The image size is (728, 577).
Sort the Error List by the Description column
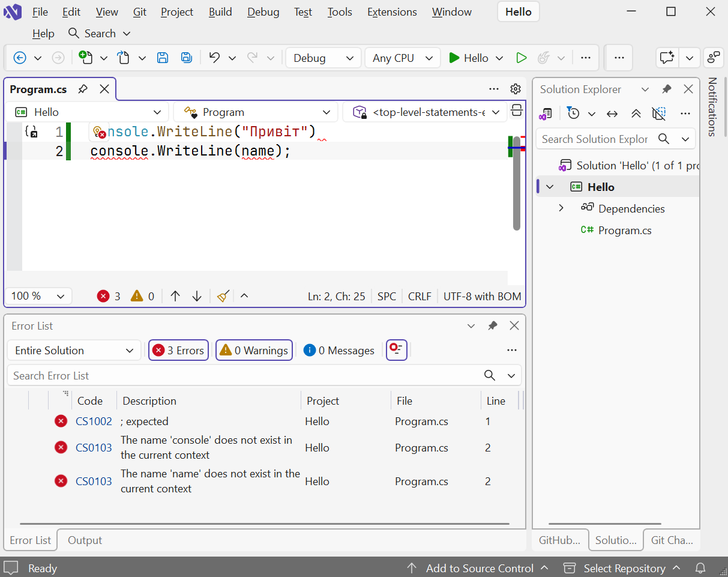pyautogui.click(x=209, y=400)
